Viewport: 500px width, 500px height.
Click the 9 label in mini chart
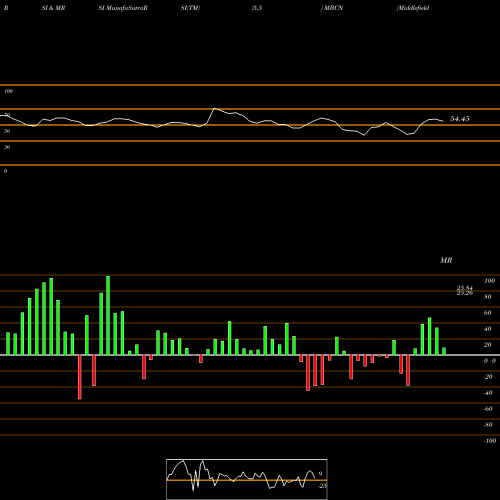(320, 474)
